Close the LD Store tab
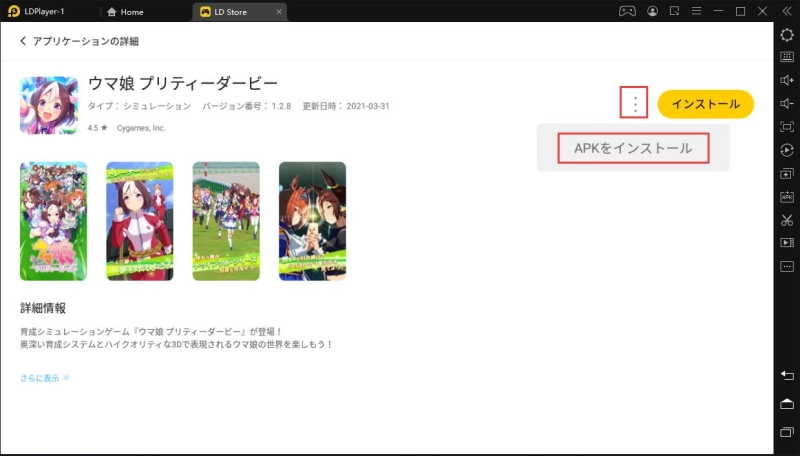800x456 pixels. 279,12
